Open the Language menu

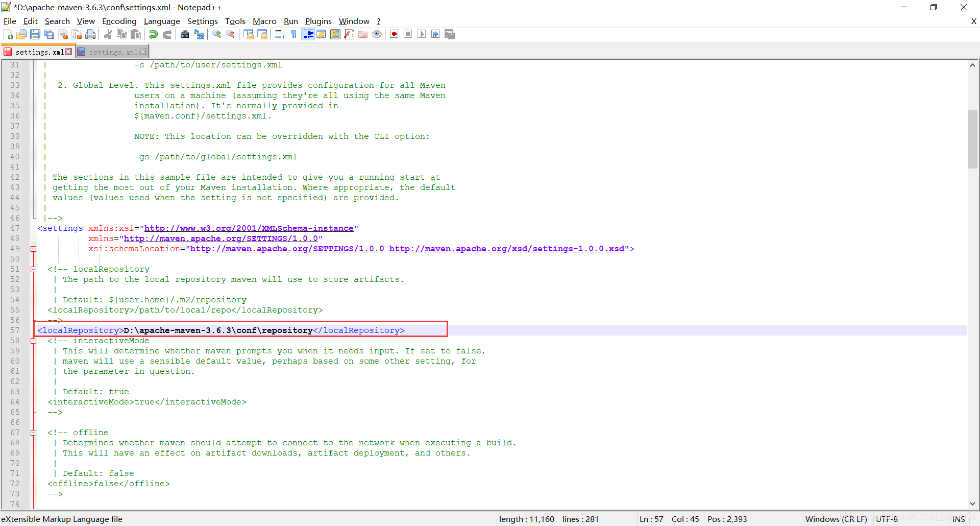click(x=162, y=21)
